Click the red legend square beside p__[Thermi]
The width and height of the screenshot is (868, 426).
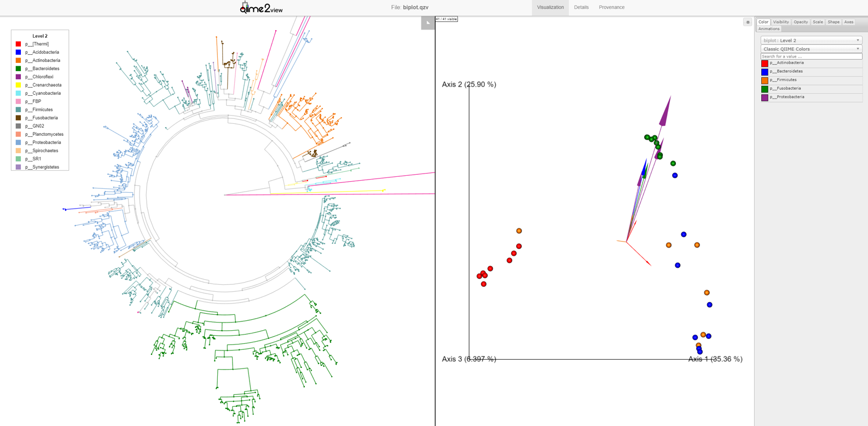[18, 44]
